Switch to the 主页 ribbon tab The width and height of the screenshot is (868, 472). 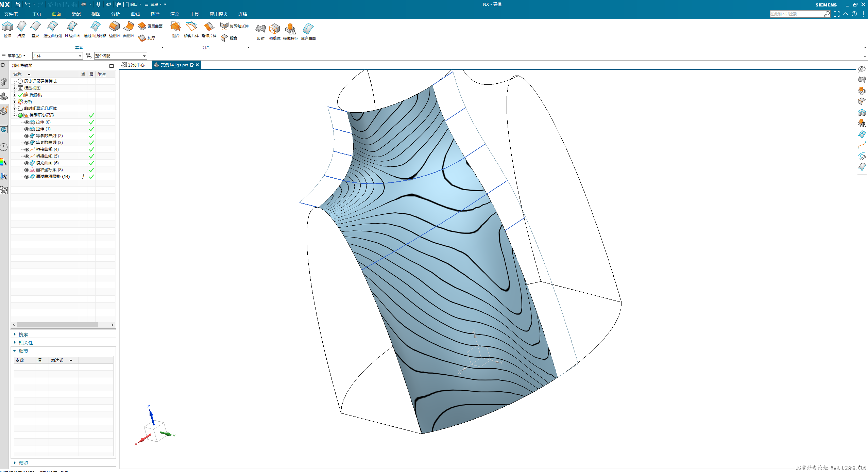(37, 14)
